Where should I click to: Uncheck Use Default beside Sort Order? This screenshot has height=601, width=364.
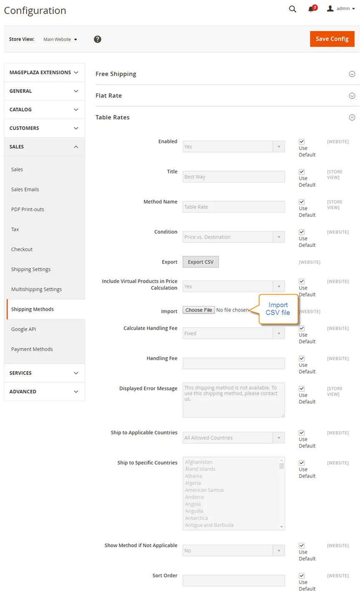pyautogui.click(x=301, y=576)
